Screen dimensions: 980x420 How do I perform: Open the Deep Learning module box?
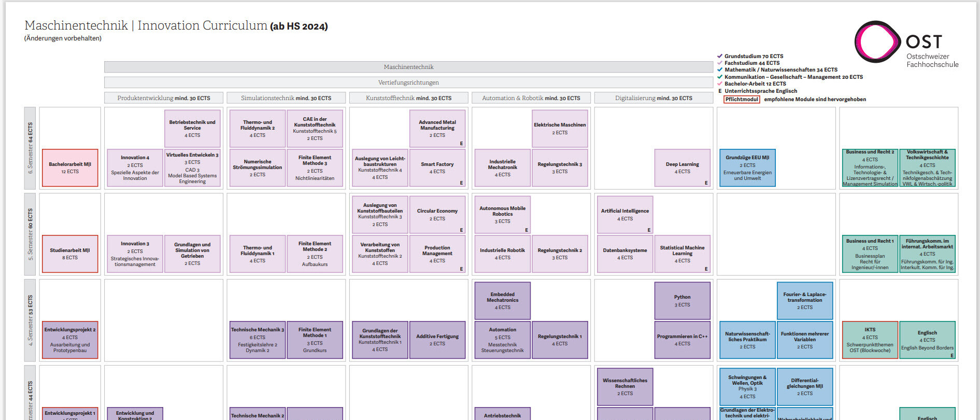682,168
